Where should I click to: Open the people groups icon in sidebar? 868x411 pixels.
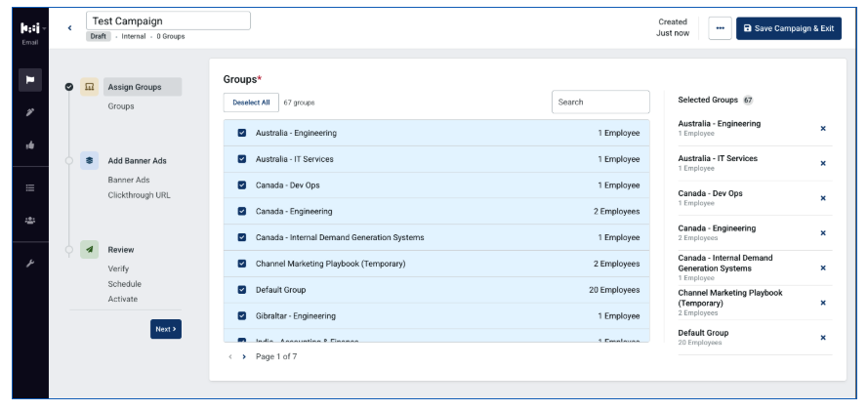click(30, 221)
